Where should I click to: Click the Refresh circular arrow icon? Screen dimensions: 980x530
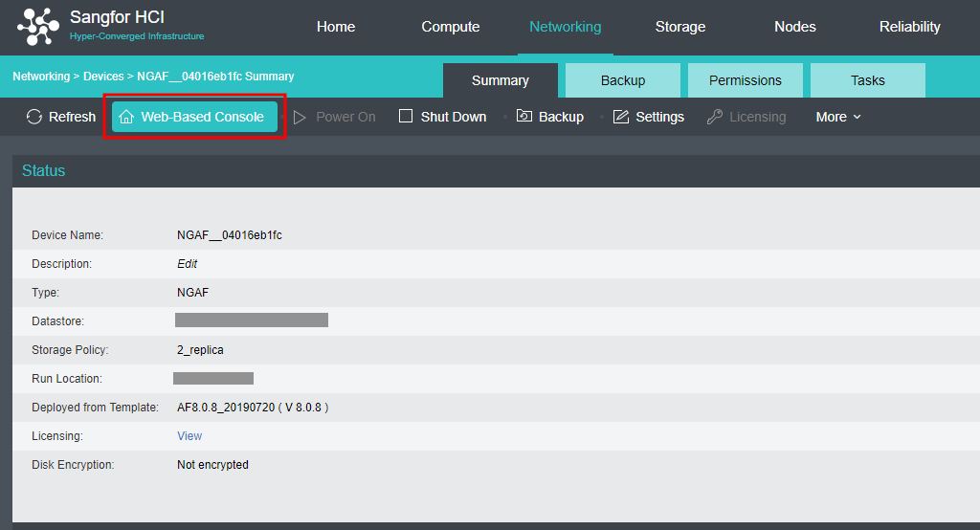tap(34, 117)
